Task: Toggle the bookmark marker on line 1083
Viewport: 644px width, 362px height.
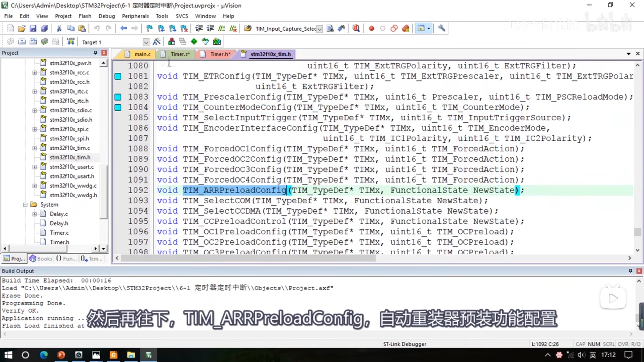Action: pyautogui.click(x=118, y=97)
